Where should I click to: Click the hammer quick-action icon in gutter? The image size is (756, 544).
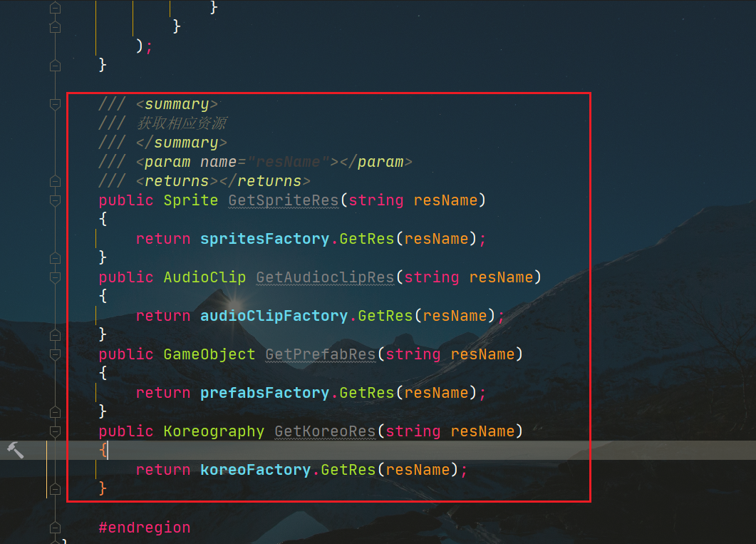(16, 449)
